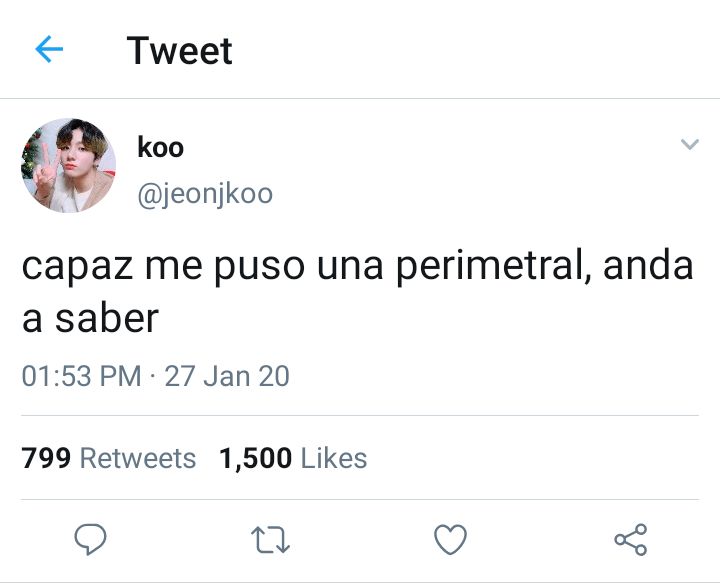
Task: Click the Retweets label text
Action: 138,458
